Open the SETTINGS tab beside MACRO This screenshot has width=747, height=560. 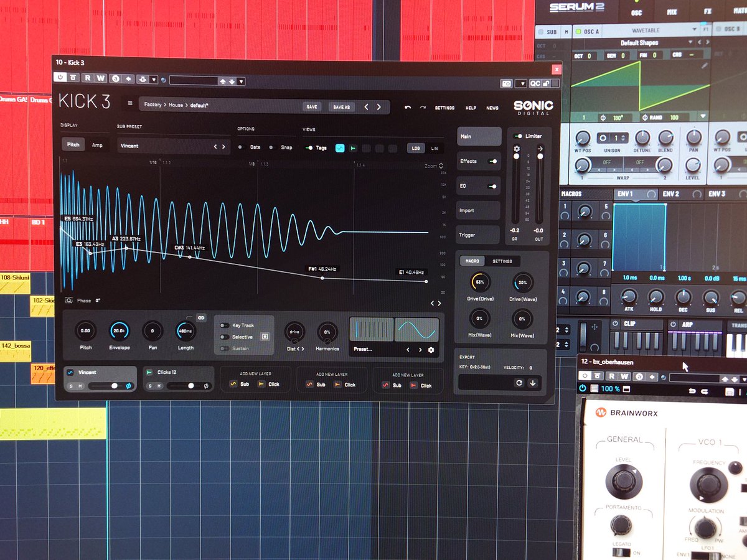click(502, 261)
